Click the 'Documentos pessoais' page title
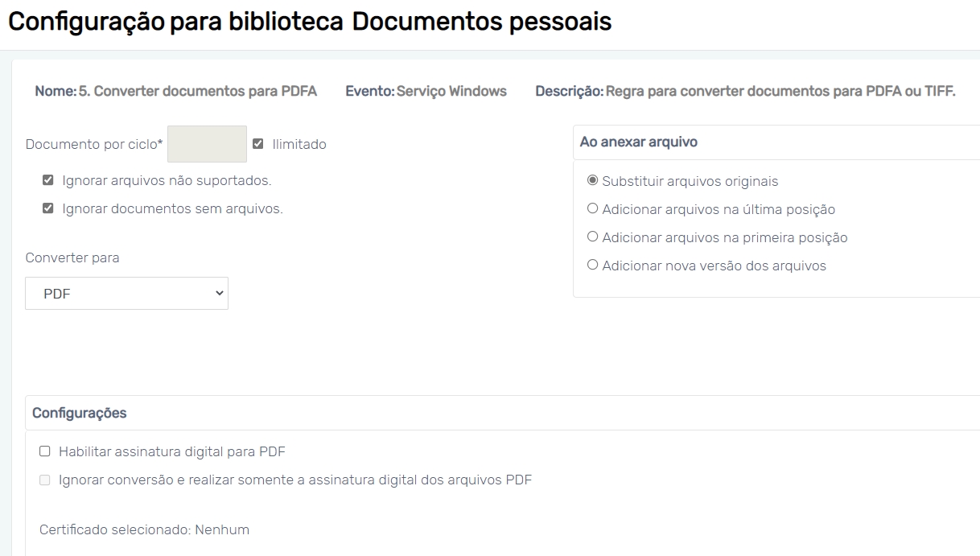 click(x=481, y=21)
